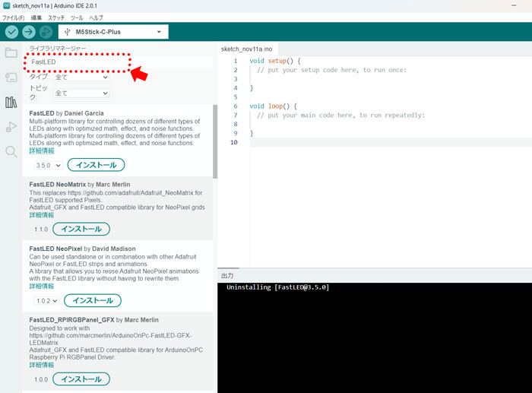
Task: Install FastLED by Daniel Garcia
Action: [x=96, y=165]
